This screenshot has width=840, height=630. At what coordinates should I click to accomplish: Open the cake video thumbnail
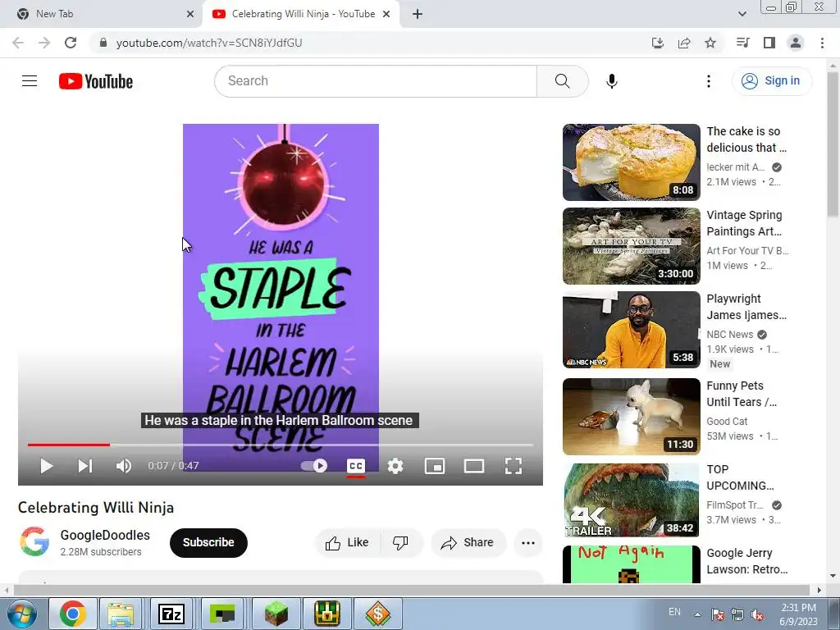[631, 162]
